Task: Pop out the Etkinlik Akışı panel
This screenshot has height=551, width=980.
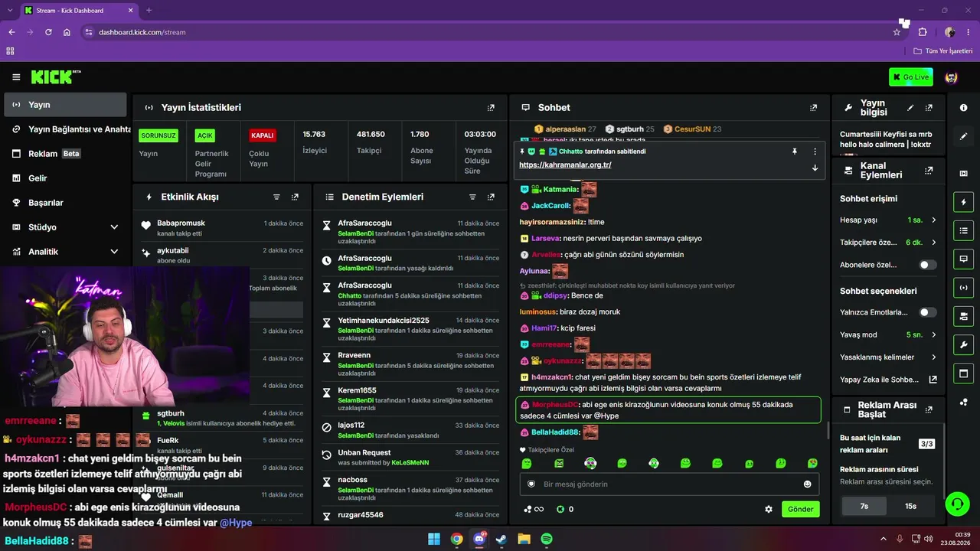Action: point(295,197)
